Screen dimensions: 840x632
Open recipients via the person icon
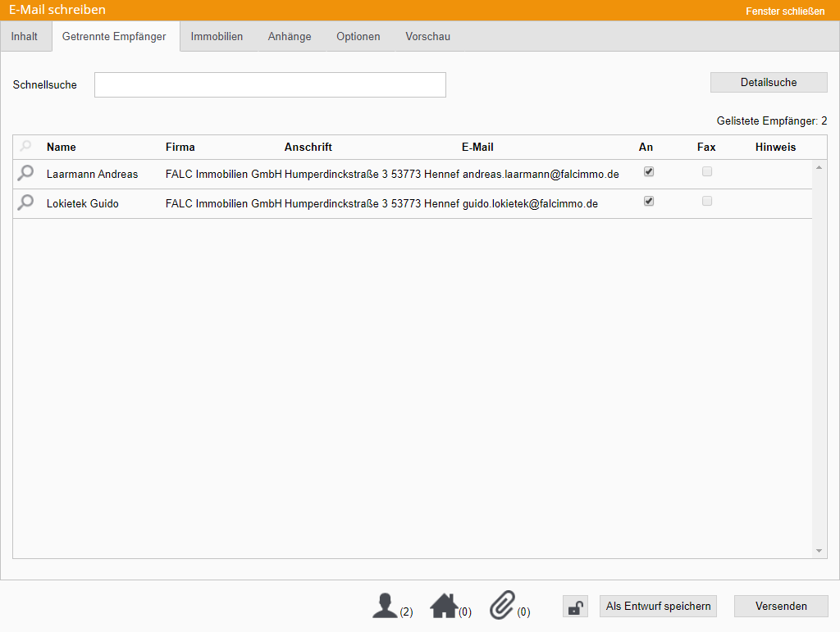(x=385, y=606)
